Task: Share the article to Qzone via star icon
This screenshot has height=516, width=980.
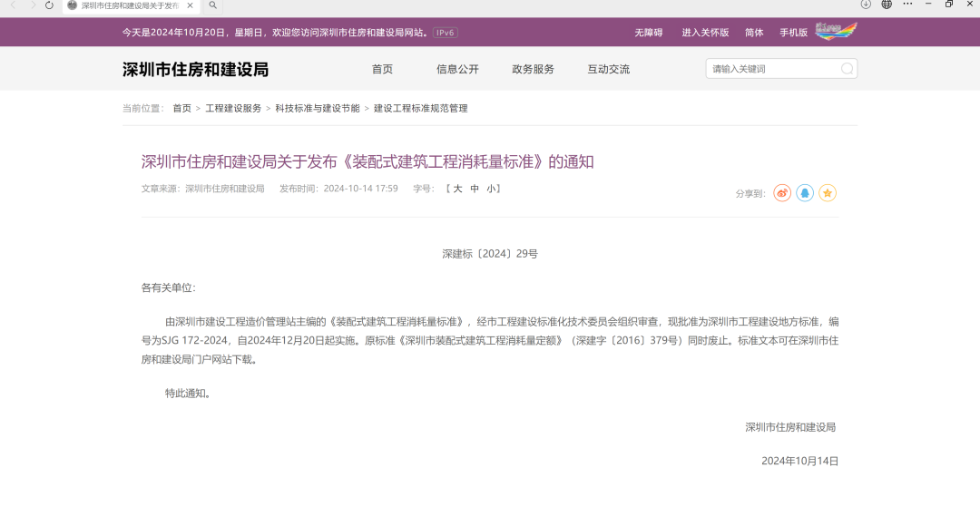Action: coord(828,193)
